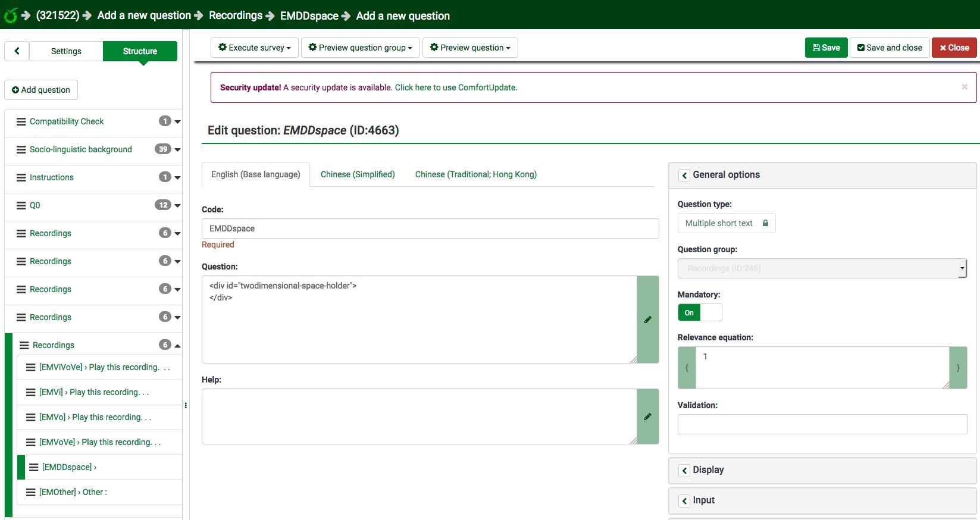Click the lock icon on Multiple short text
This screenshot has height=520, width=980.
(765, 223)
